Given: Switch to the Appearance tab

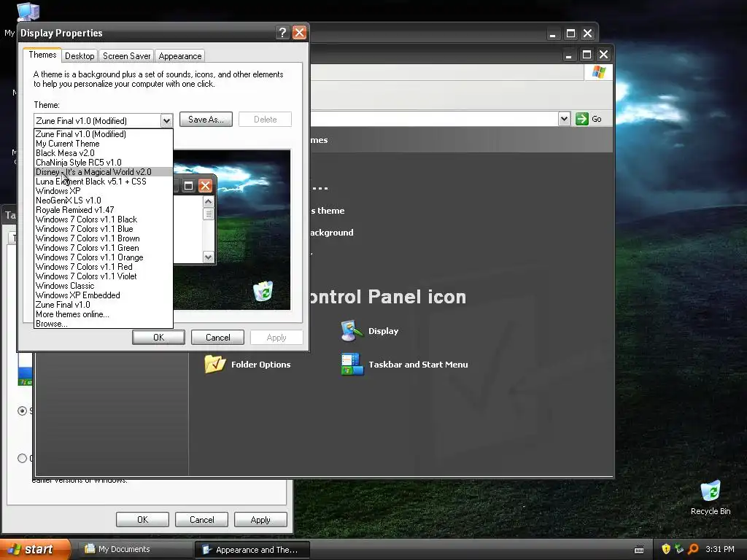Looking at the screenshot, I should pos(180,55).
